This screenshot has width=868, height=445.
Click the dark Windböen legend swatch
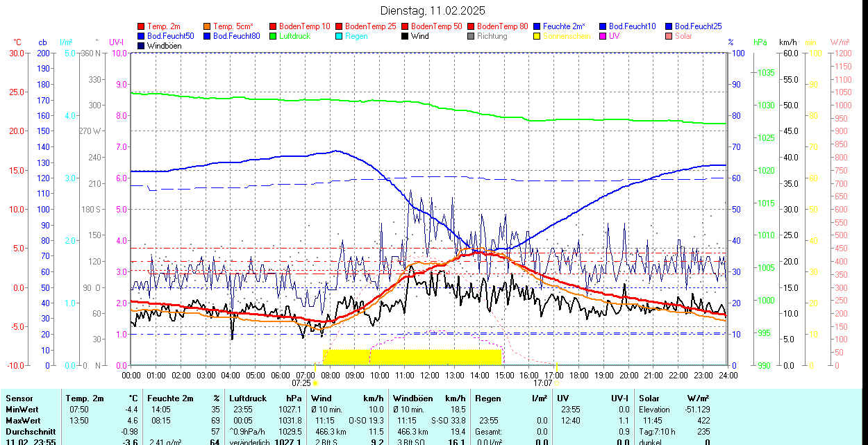coord(142,46)
